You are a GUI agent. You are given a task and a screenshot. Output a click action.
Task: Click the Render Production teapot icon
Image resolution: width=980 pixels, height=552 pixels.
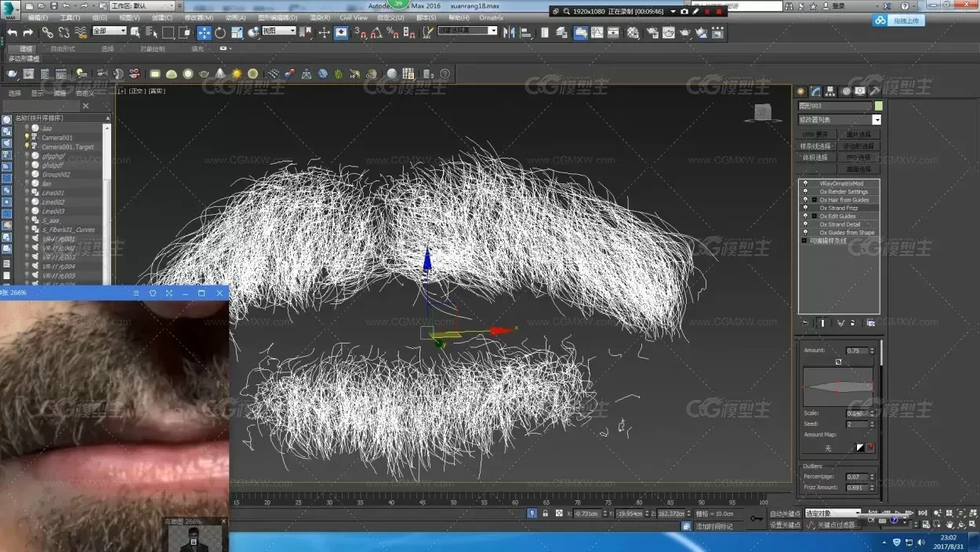pos(685,32)
